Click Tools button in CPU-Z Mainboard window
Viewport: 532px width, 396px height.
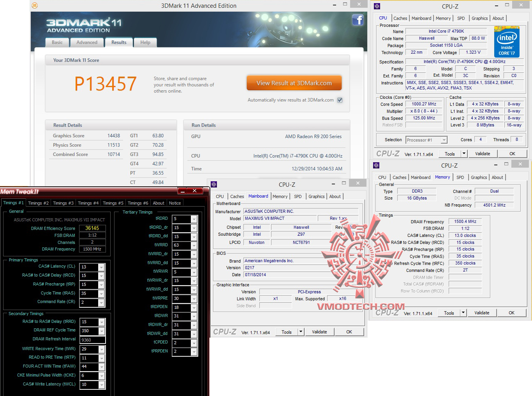click(x=287, y=332)
